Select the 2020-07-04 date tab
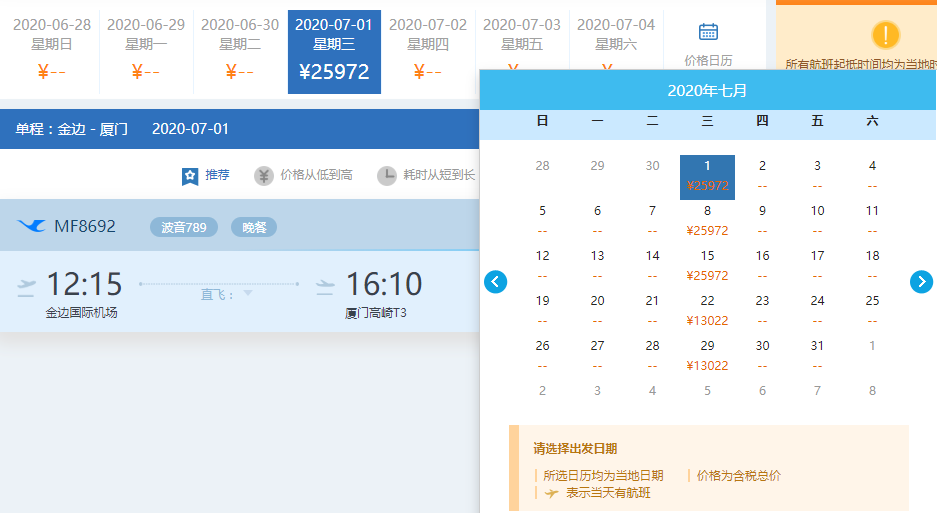 click(x=616, y=39)
